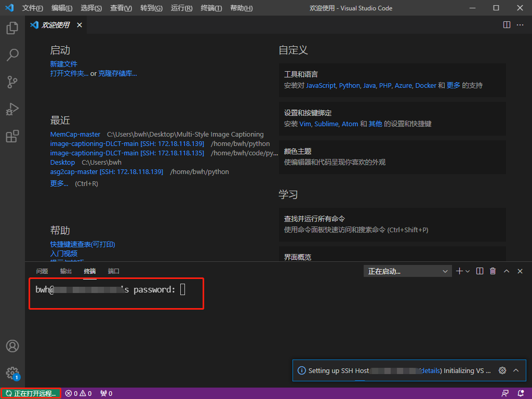Image resolution: width=532 pixels, height=399 pixels.
Task: Open the feedback icon in status bar
Action: click(x=505, y=394)
